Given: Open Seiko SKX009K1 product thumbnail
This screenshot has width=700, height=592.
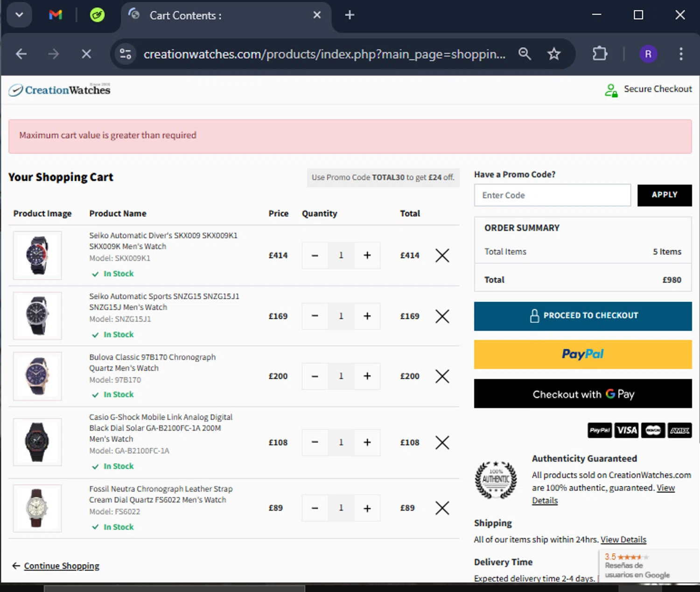Looking at the screenshot, I should [37, 255].
